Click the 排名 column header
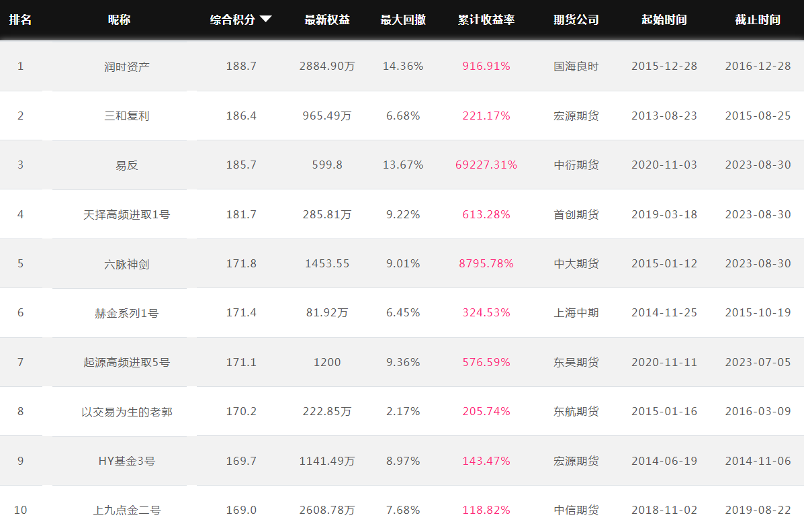The image size is (804, 532). [x=21, y=19]
